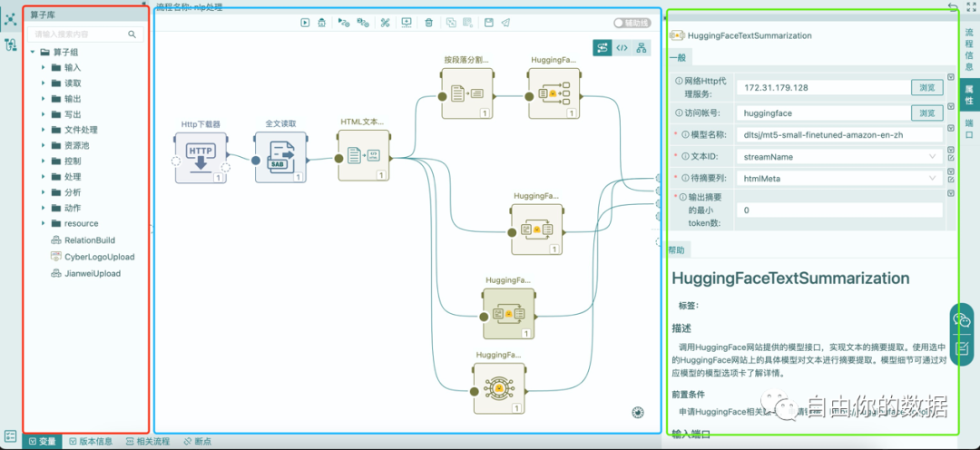The width and height of the screenshot is (980, 450).
Task: Open the 流程信息 side tab
Action: pos(969,49)
